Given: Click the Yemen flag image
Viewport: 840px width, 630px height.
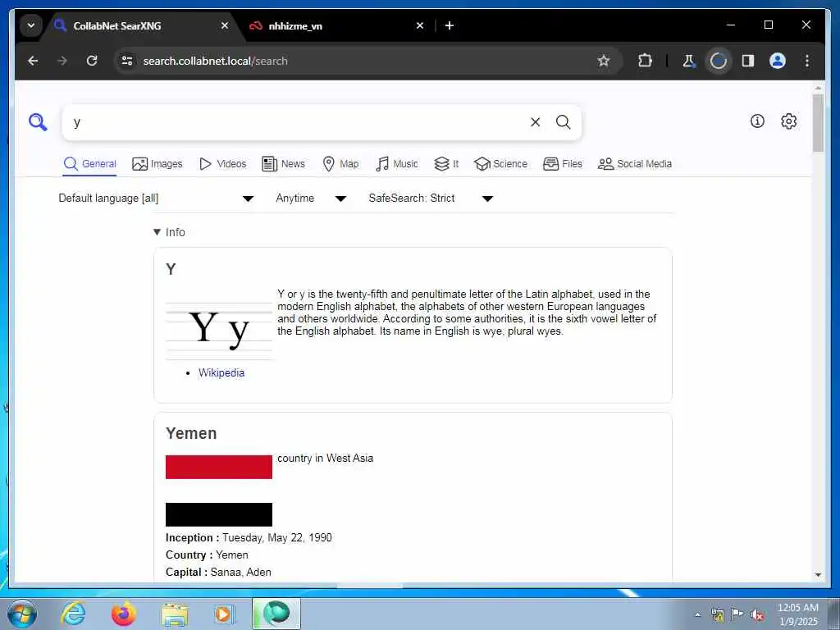Looking at the screenshot, I should point(219,491).
